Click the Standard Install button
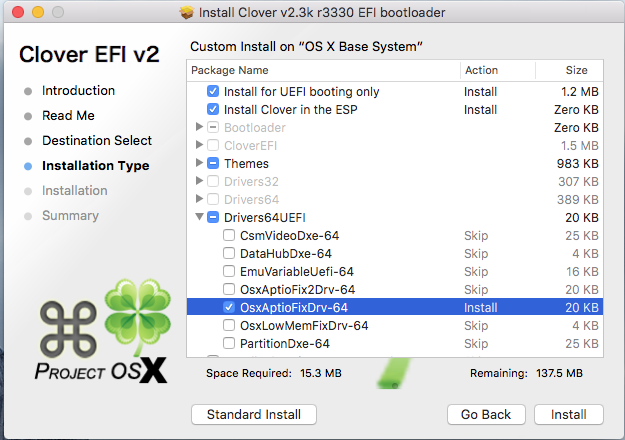 click(x=254, y=414)
